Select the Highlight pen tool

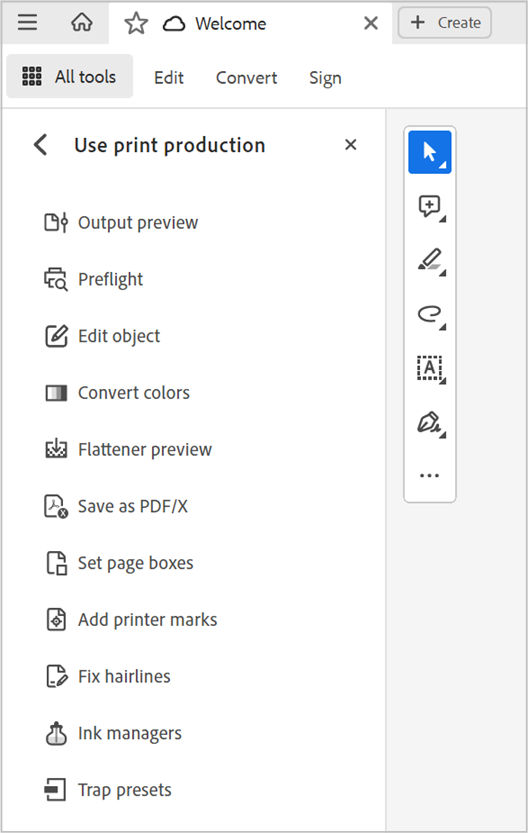(x=430, y=261)
